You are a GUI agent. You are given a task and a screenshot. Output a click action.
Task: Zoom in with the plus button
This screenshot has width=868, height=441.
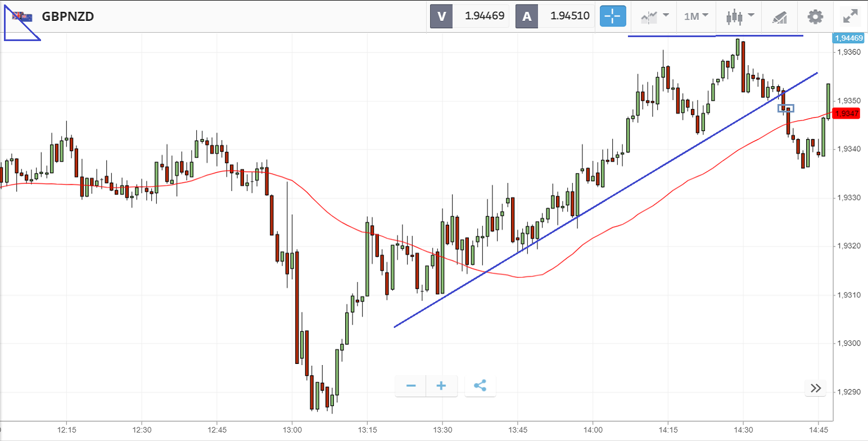441,386
